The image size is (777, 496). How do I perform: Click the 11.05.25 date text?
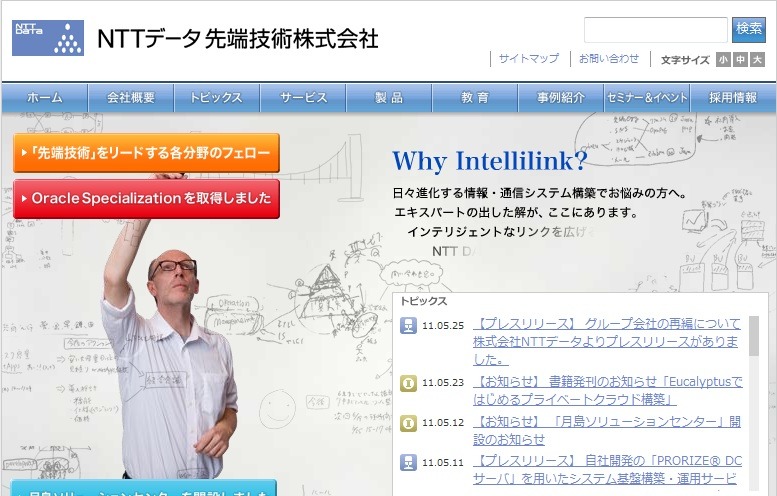[443, 326]
